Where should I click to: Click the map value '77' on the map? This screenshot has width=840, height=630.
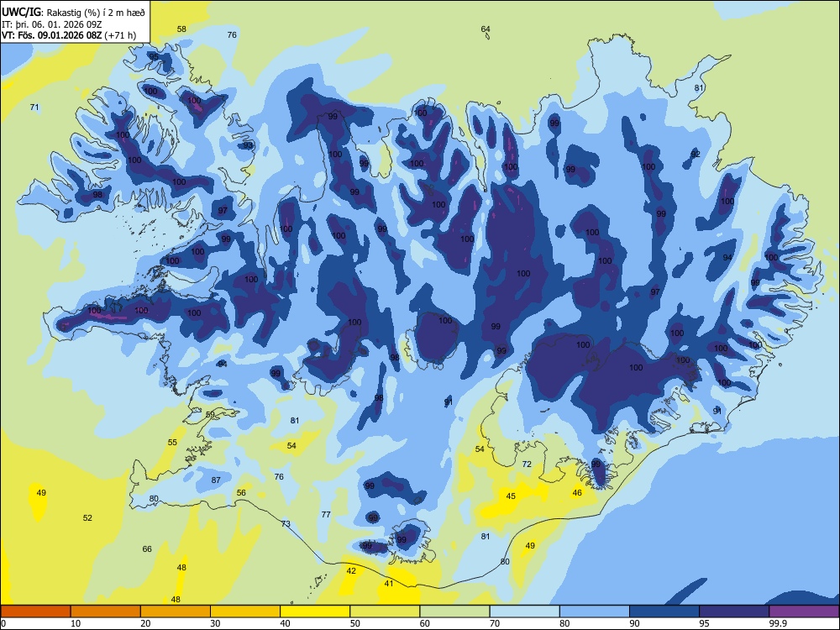pos(326,514)
